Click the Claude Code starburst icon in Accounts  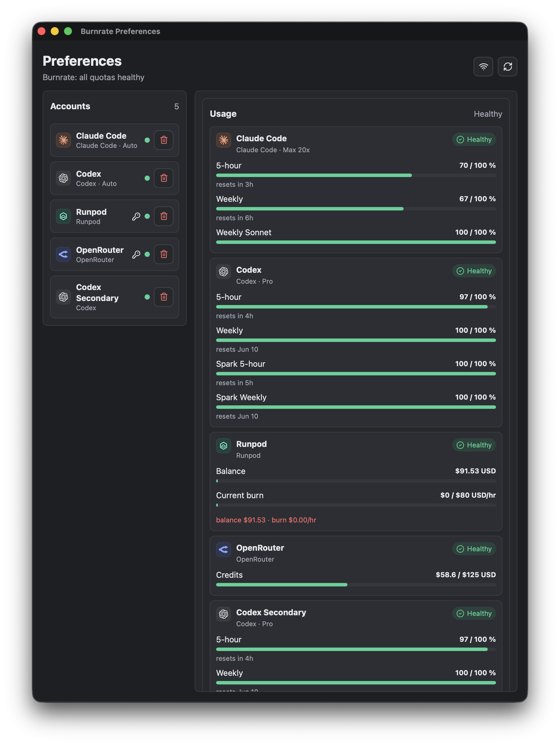pos(63,140)
